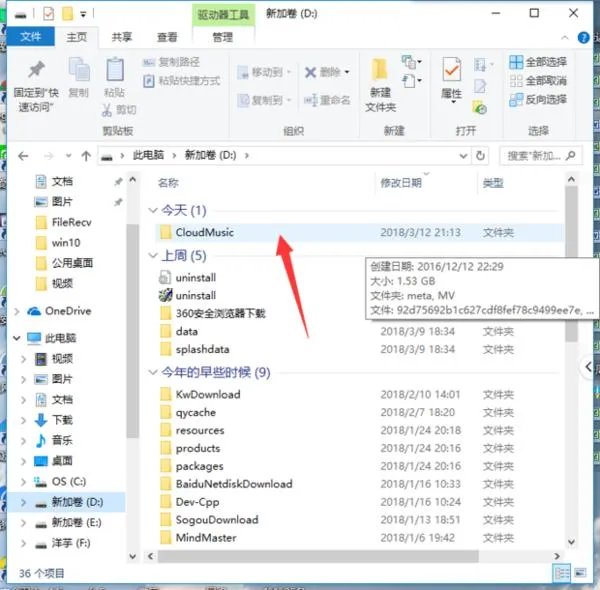Select the CloudMusic folder
This screenshot has width=600, height=590.
pos(359,232)
